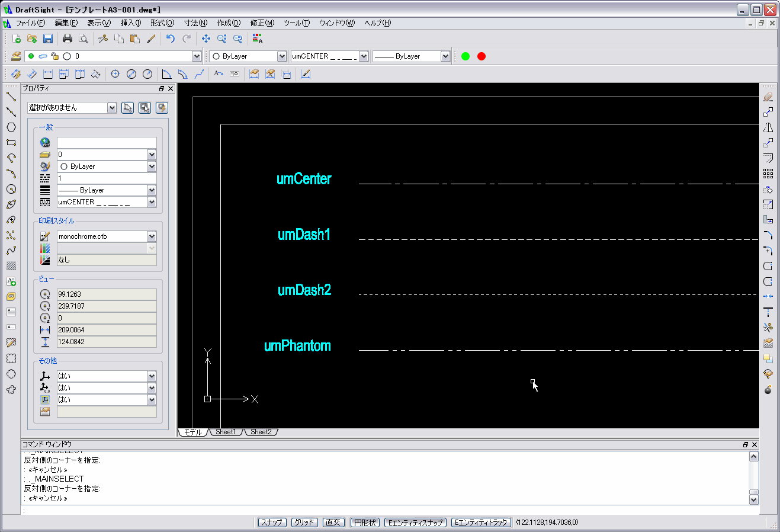The width and height of the screenshot is (780, 532).
Task: Select the Spline curve tool
Action: tap(11, 251)
